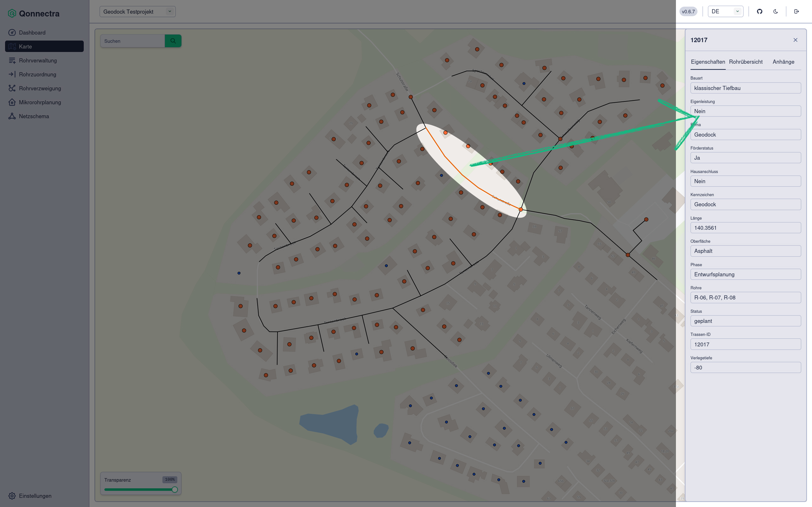This screenshot has height=507, width=812.
Task: Open Mikrorohrplanung page
Action: (40, 102)
